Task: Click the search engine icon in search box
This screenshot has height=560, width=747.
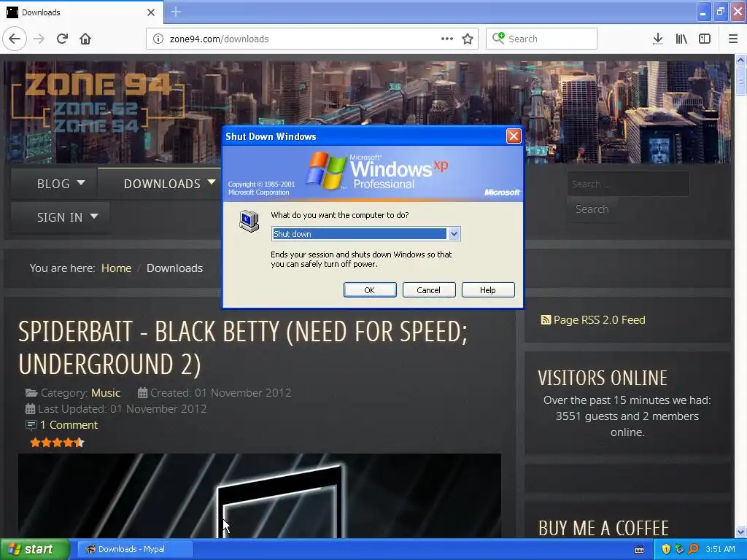Action: [x=498, y=38]
